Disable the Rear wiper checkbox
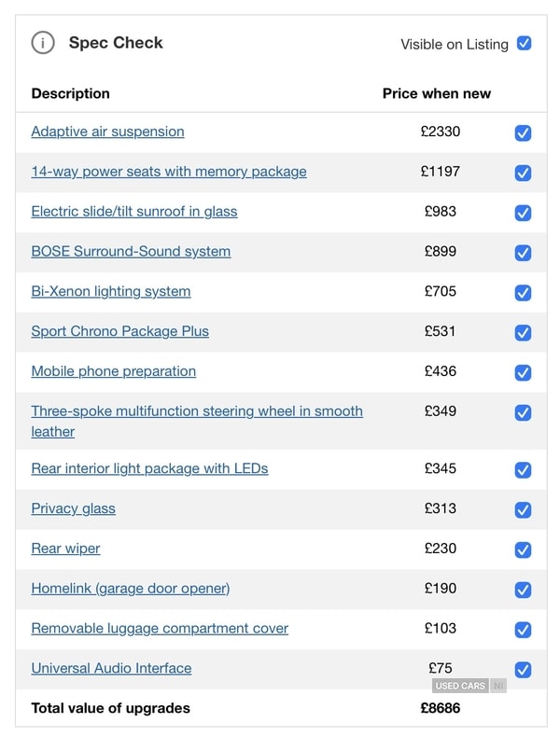Image resolution: width=560 pixels, height=737 pixels. point(524,549)
